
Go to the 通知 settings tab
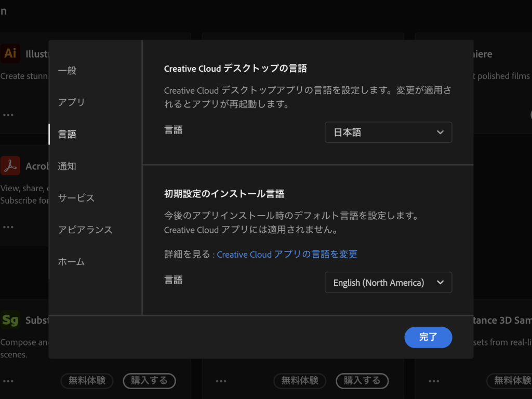pos(68,166)
